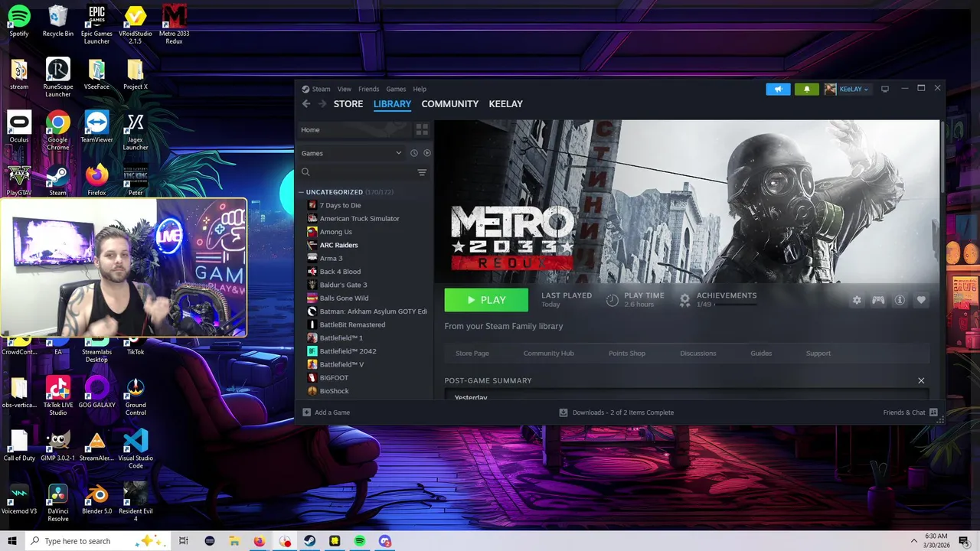Click the green PLAY button
The height and width of the screenshot is (551, 980).
coord(486,300)
